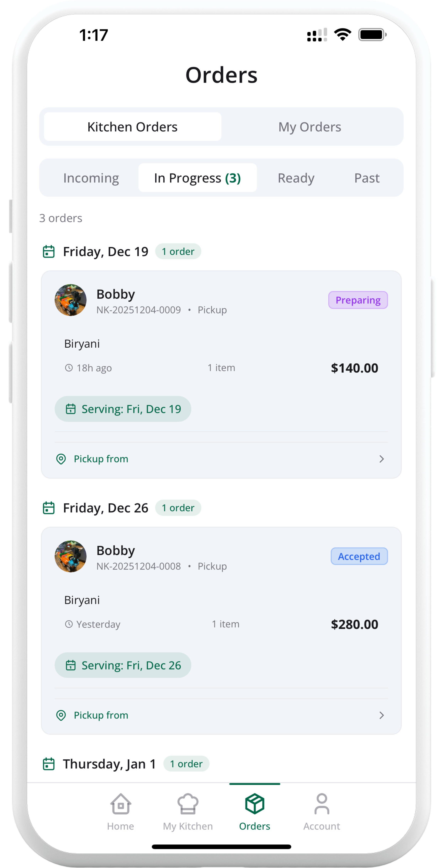
Task: Open the Past orders tab
Action: [367, 178]
